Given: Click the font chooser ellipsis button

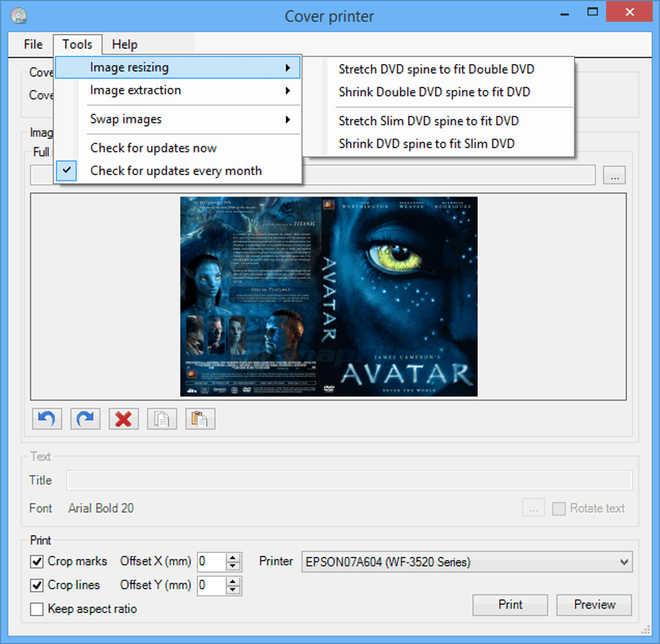Looking at the screenshot, I should (x=534, y=509).
